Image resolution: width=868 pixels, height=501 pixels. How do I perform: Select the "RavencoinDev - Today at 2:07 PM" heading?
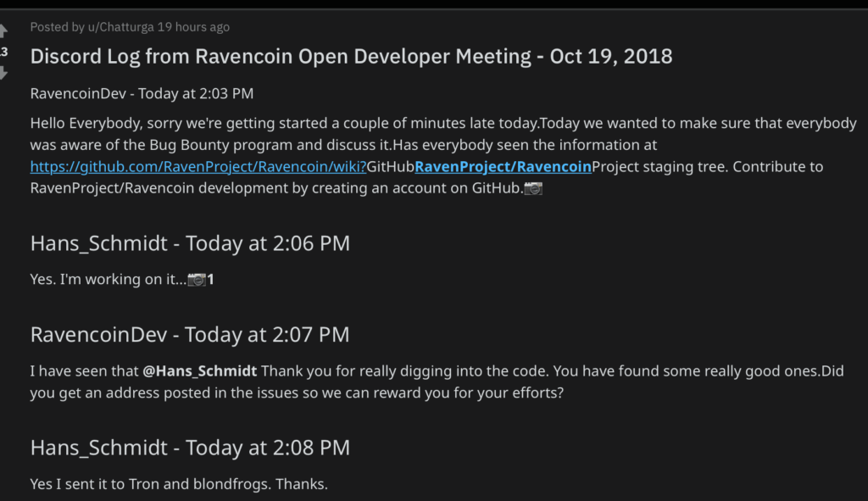tap(190, 335)
